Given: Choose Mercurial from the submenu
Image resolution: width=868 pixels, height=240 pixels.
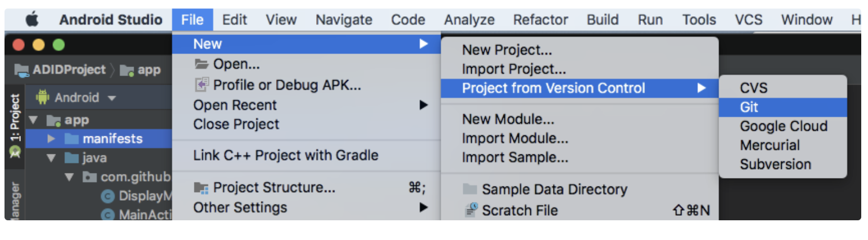Looking at the screenshot, I should [770, 145].
